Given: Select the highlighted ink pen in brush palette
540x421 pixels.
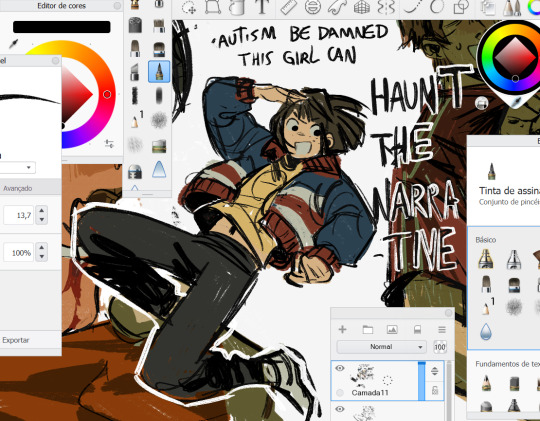Looking at the screenshot, I should [159, 71].
